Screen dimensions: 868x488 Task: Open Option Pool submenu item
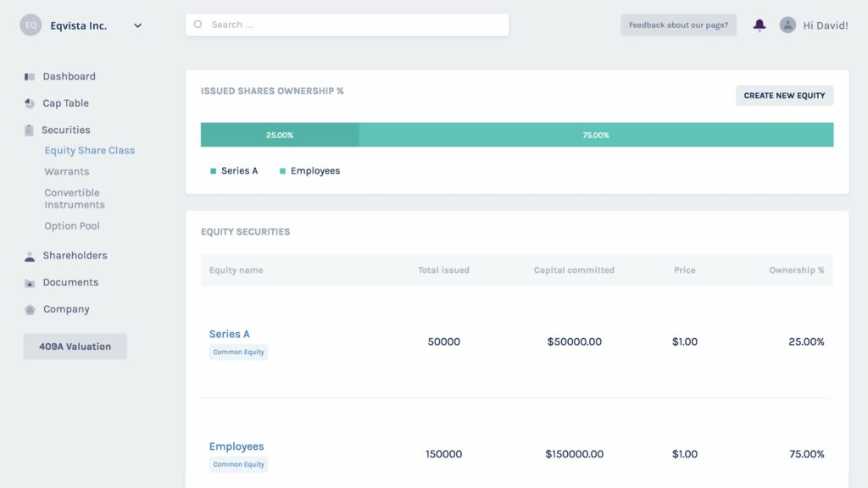(72, 225)
